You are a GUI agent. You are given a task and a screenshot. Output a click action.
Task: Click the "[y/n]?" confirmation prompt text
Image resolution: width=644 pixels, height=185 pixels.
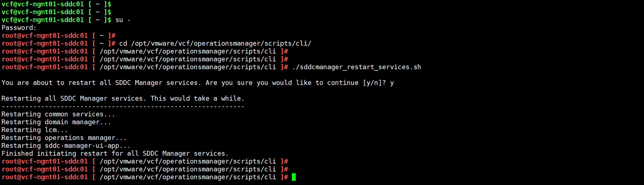[x=374, y=83]
